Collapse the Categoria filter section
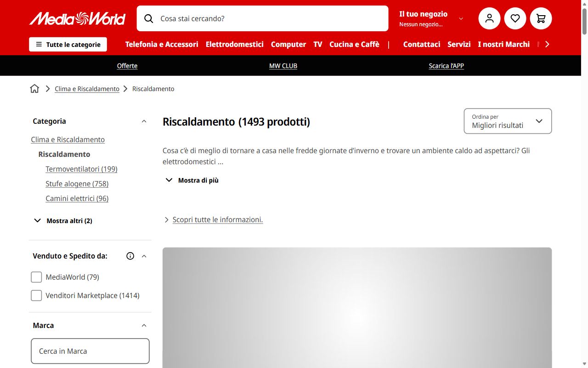Viewport: 588px width, 368px height. coord(144,121)
